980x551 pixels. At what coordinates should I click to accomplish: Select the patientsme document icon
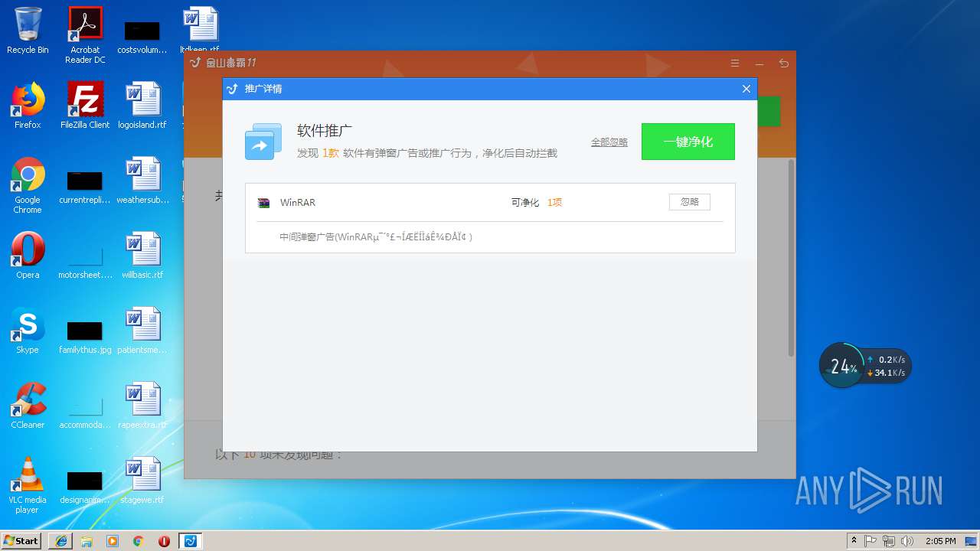142,331
